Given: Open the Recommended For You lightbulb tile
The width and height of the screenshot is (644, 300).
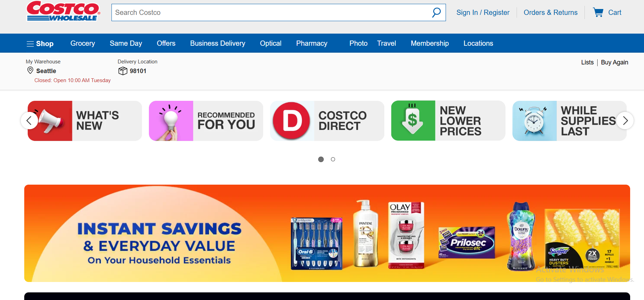Looking at the screenshot, I should 206,121.
